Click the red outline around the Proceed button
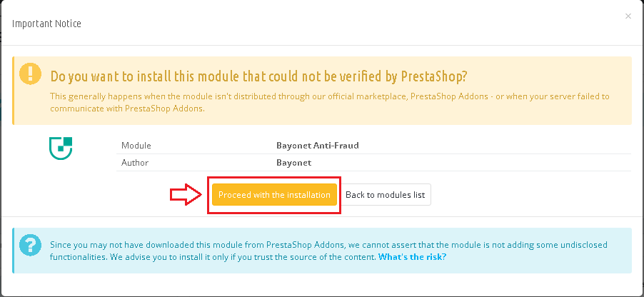This screenshot has height=297, width=644. tap(274, 178)
